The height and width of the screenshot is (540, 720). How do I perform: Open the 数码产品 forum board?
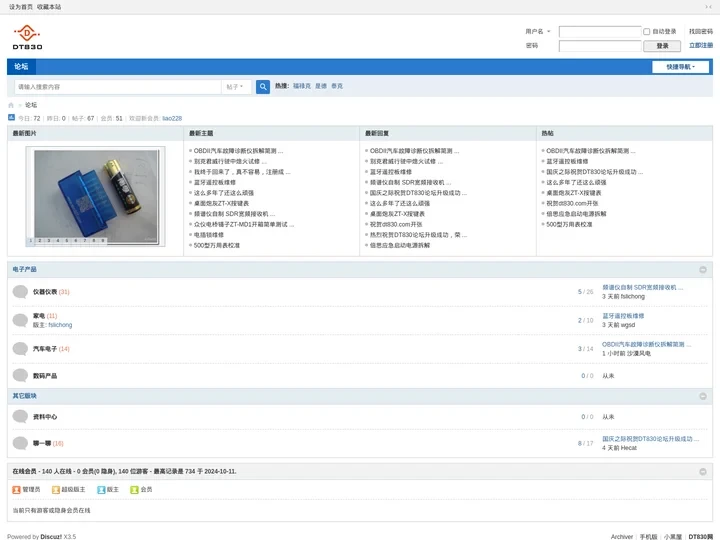coord(45,376)
